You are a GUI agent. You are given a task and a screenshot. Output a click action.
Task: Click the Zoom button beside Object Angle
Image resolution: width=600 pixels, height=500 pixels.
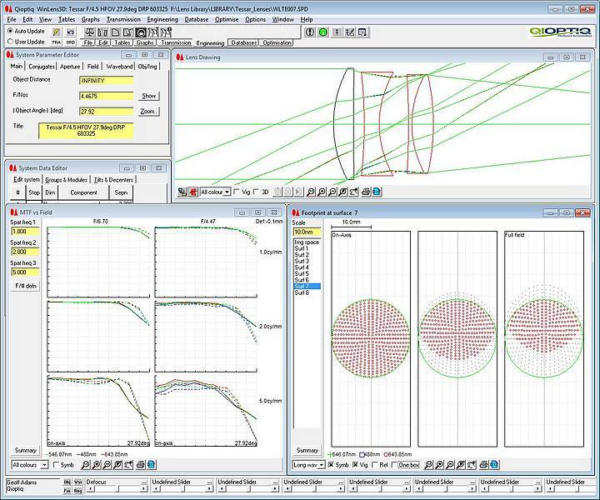148,111
